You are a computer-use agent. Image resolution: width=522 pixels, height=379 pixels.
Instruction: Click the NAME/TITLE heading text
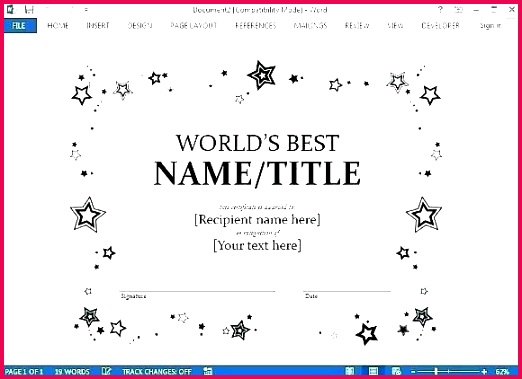click(257, 173)
